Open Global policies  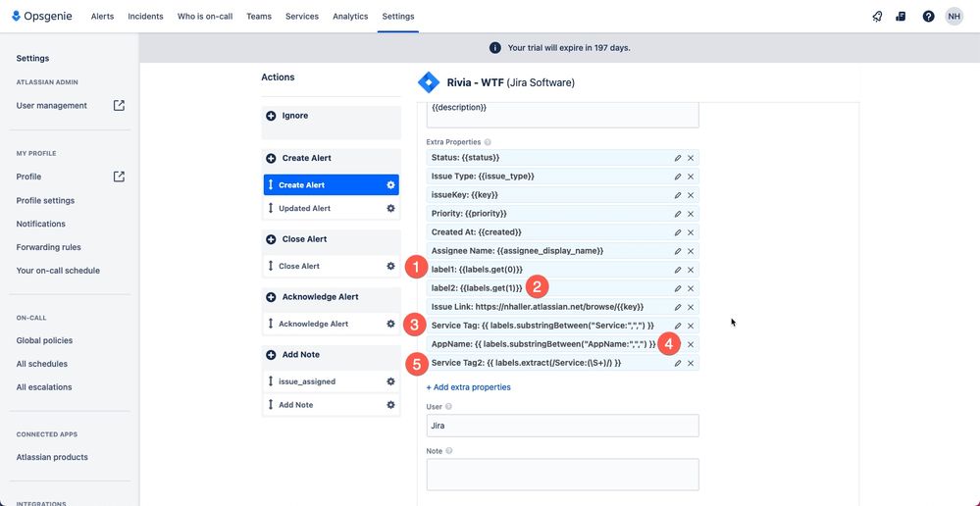pyautogui.click(x=44, y=340)
